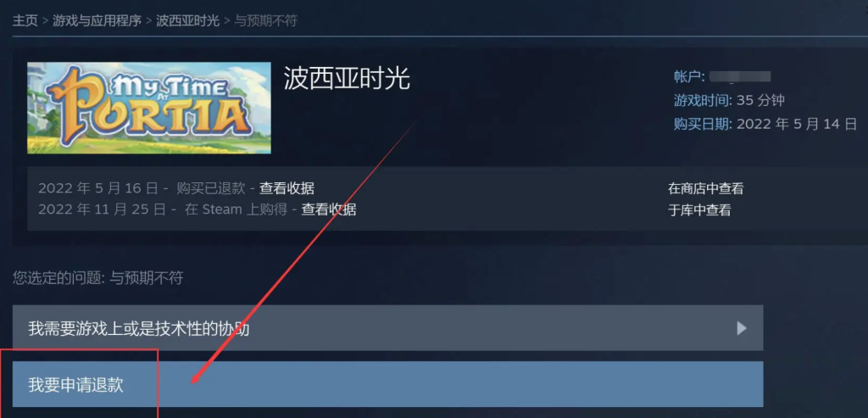Click the 购买日期 2022 年 5 月 14 日 text

(x=765, y=124)
